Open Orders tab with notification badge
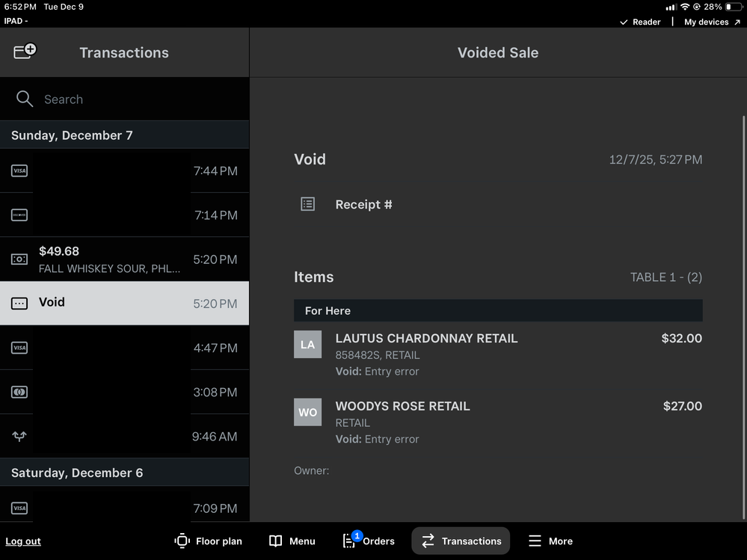The height and width of the screenshot is (560, 747). tap(368, 541)
